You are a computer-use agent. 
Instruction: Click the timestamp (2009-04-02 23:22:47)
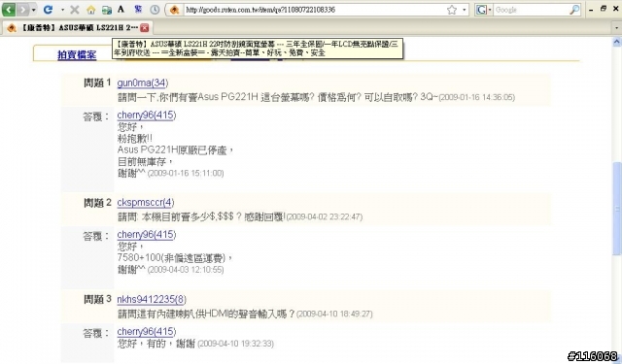click(324, 216)
